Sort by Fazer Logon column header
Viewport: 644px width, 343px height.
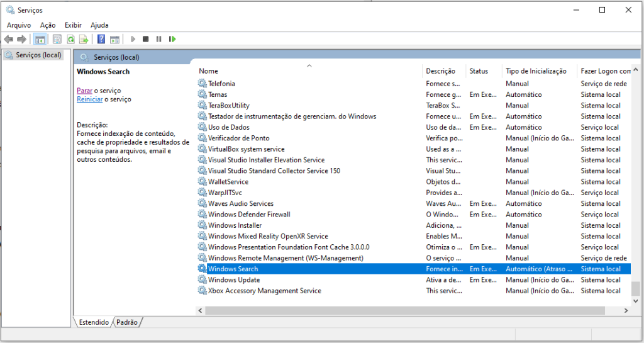pos(604,71)
